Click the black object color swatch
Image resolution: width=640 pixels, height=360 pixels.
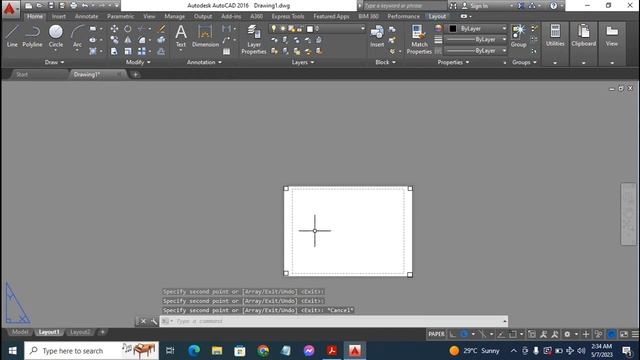(453, 29)
